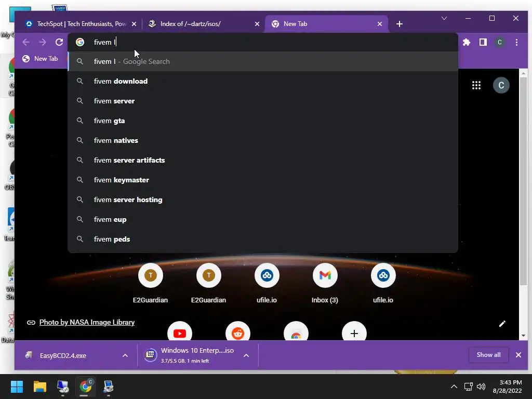Choose 'fivem l - Google Search' suggestion
Screen dimensions: 532x399
263,61
